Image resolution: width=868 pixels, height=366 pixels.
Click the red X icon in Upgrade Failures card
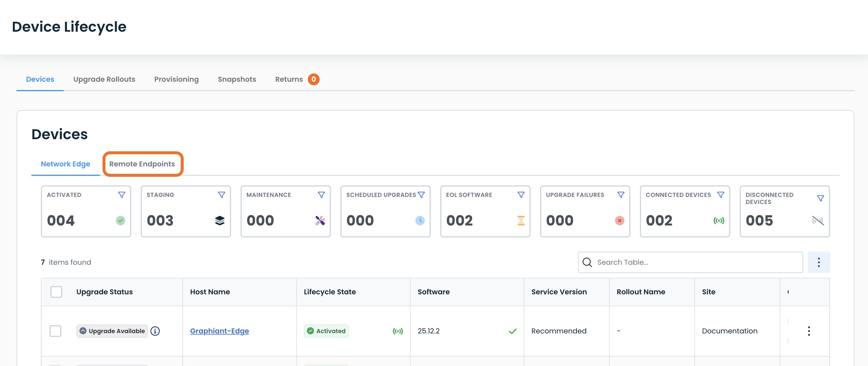point(619,221)
